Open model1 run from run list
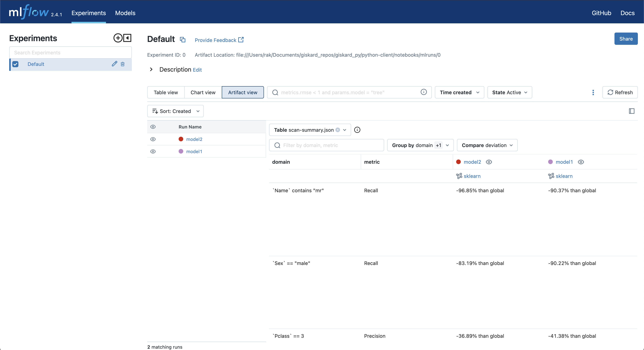644x350 pixels. tap(194, 151)
